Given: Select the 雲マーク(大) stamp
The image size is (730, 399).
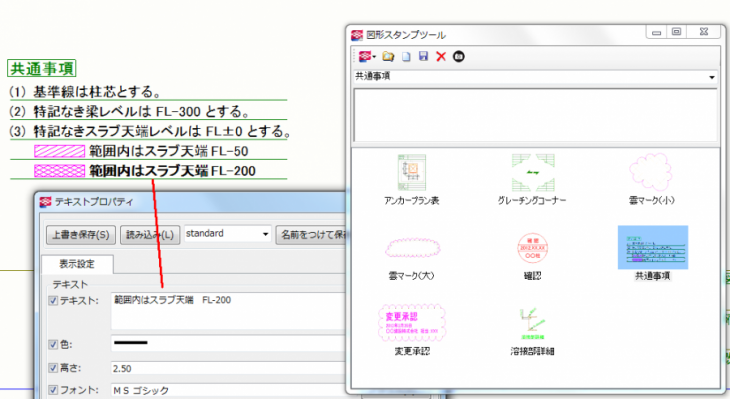Looking at the screenshot, I should 412,258.
